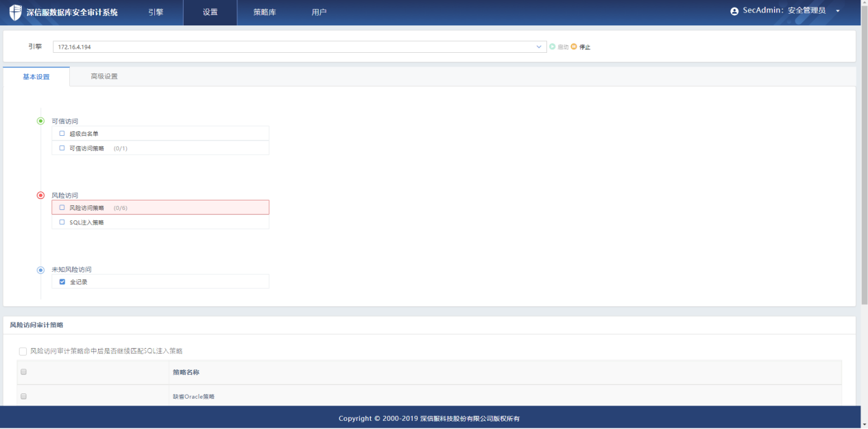Open the 策略库 menu in top navigation
The width and height of the screenshot is (868, 429).
tap(264, 12)
